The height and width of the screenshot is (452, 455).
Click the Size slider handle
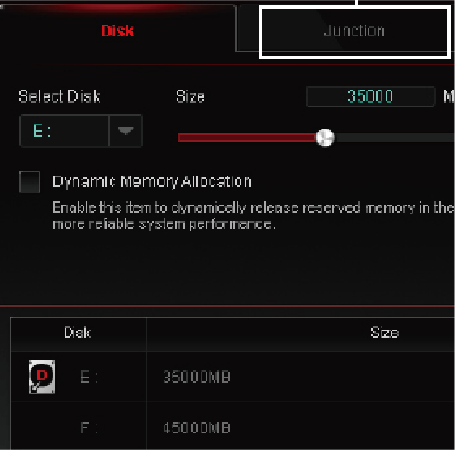[325, 138]
